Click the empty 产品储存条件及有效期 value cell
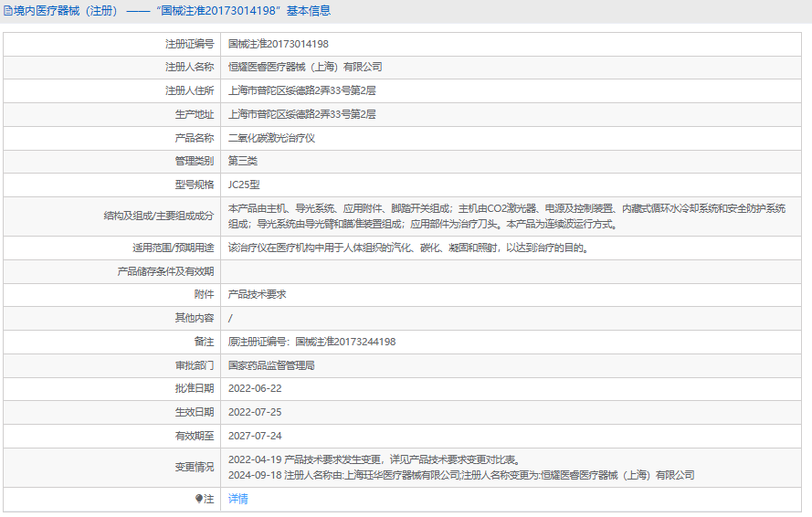Viewport: 812px width, 517px height. pyautogui.click(x=511, y=271)
